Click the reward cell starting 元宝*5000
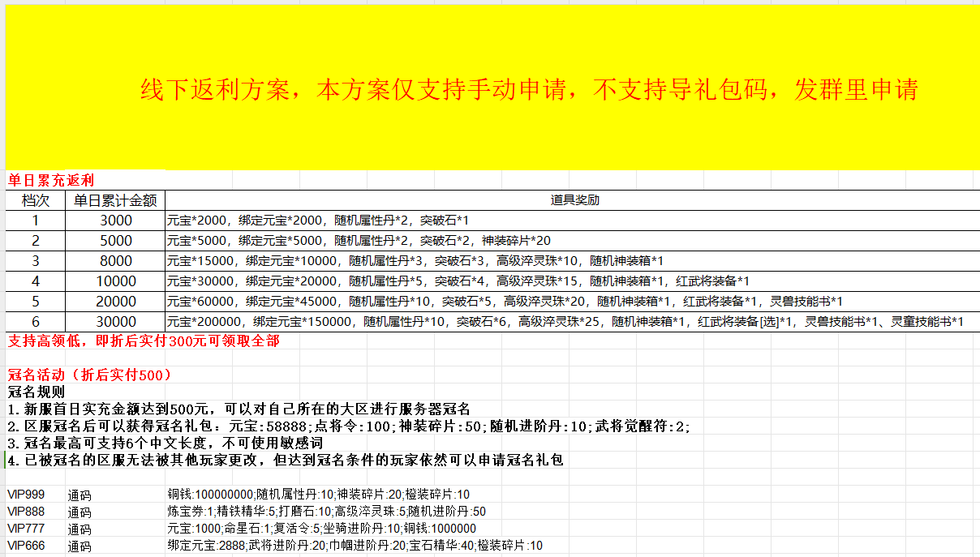The image size is (980, 557). pyautogui.click(x=572, y=241)
